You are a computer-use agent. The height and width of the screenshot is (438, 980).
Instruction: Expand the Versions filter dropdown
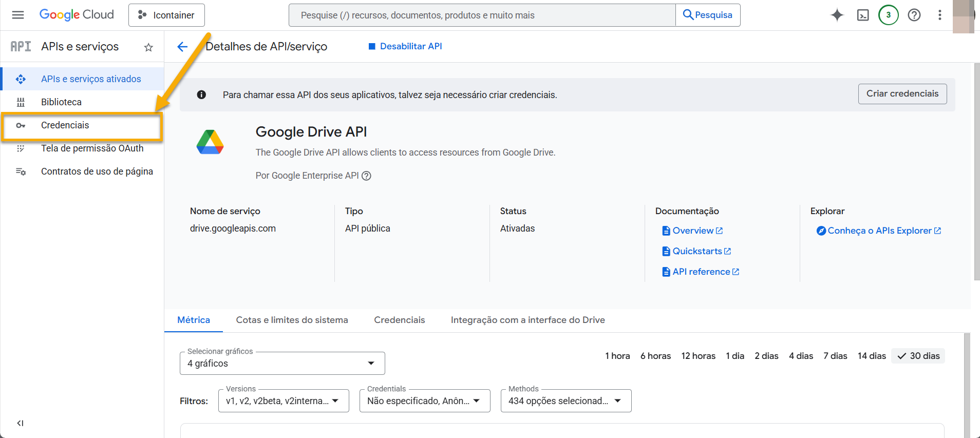[x=284, y=401]
